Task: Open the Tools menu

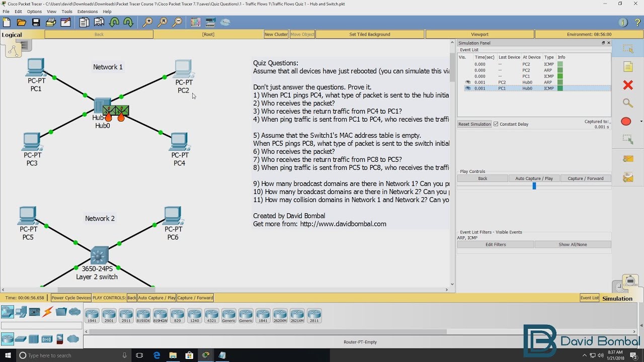Action: point(67,12)
